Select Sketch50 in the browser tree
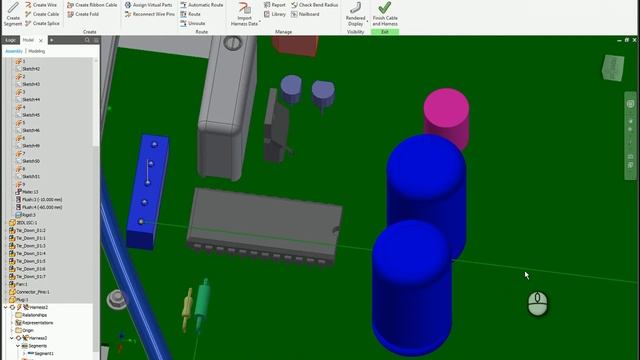640x360 pixels. point(31,161)
